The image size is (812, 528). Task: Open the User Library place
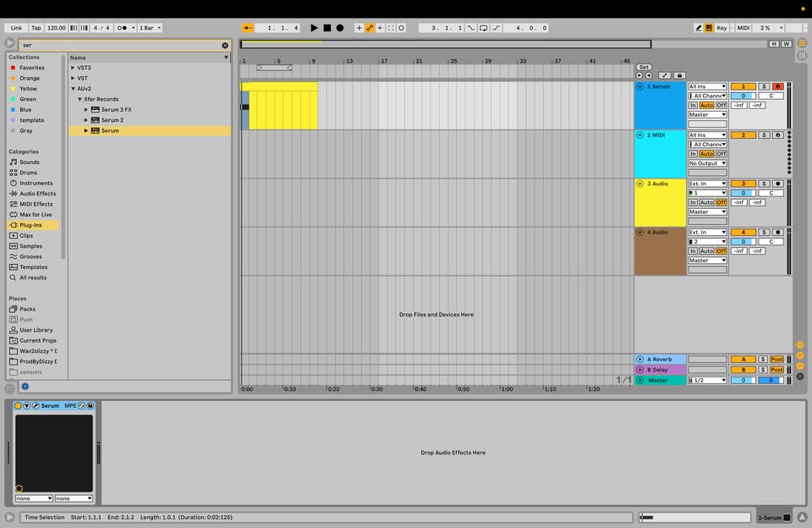pos(36,330)
